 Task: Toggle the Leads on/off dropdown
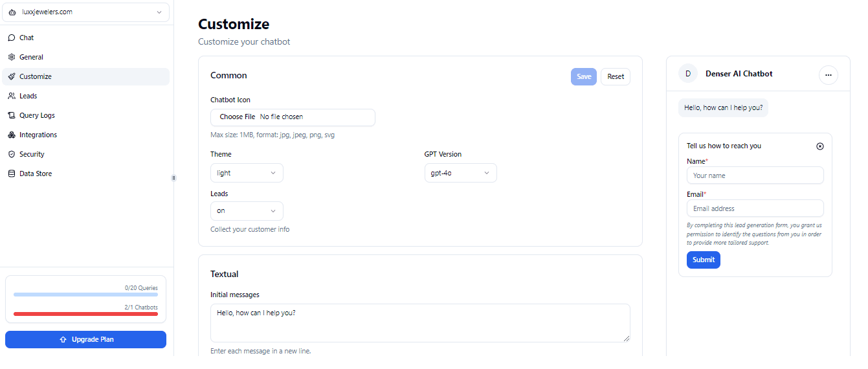click(247, 211)
